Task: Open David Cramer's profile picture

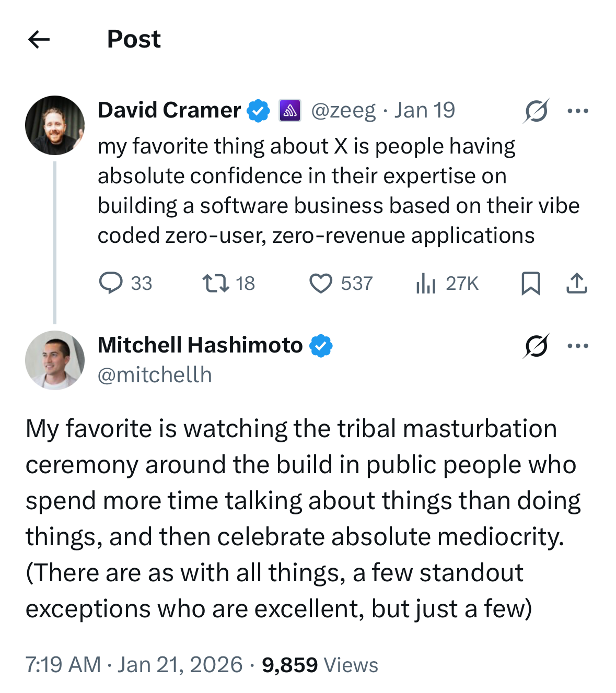Action: tap(55, 125)
